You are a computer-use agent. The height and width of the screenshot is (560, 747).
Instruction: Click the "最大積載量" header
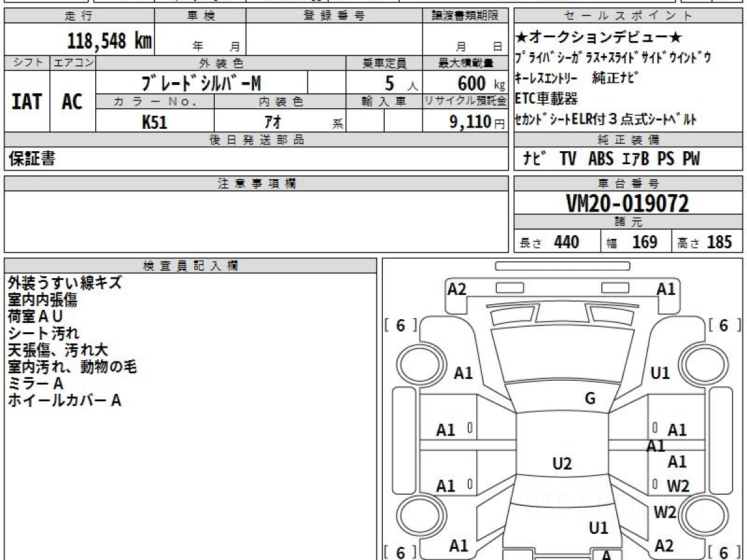(465, 63)
